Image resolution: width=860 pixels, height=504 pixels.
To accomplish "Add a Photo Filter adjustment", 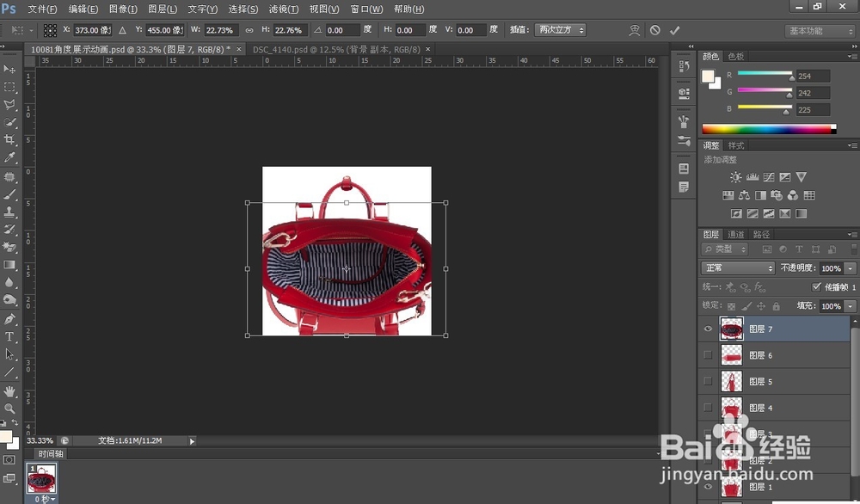I will pos(776,195).
